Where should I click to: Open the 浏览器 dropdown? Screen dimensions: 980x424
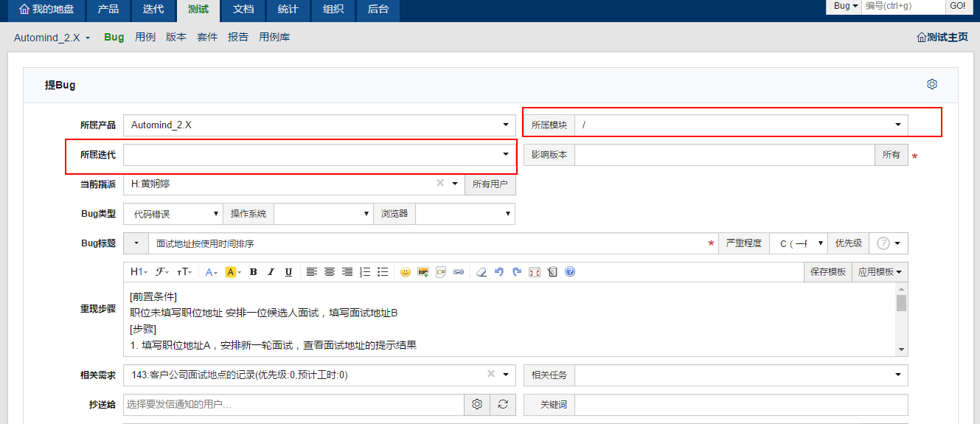[465, 214]
